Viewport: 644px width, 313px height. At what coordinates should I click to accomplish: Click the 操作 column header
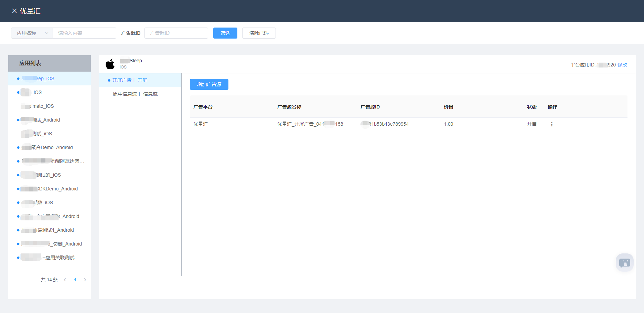[552, 107]
